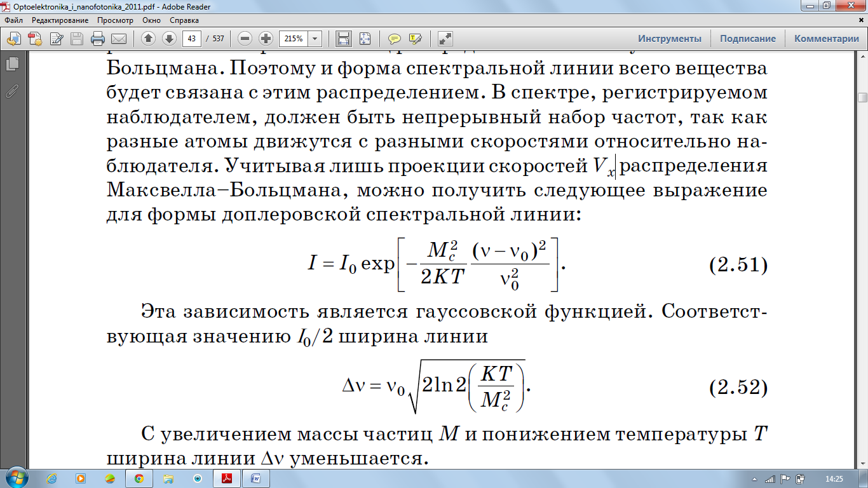
Task: Open the Справка menu
Action: [x=184, y=20]
